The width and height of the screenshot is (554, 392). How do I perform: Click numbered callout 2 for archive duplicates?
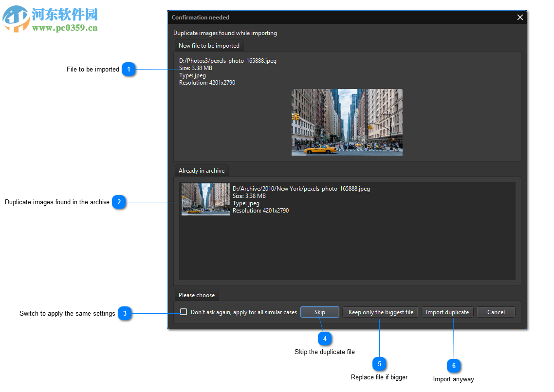119,202
